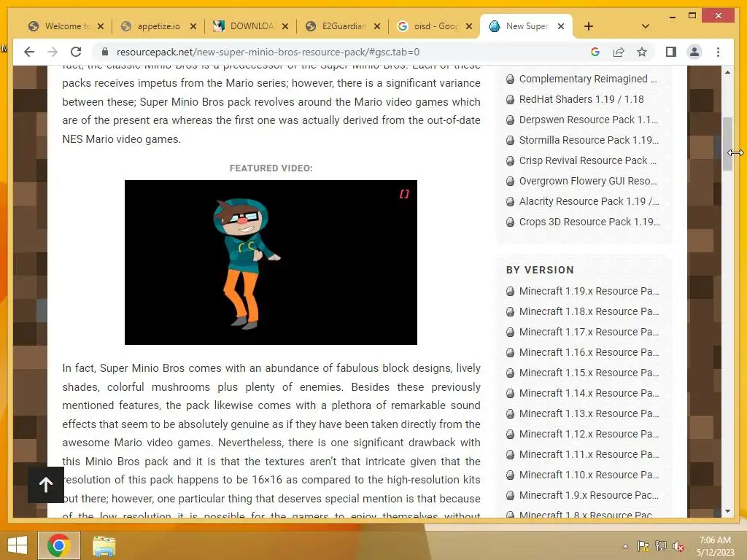Click the URL address bar
Screen dimensions: 747x560
[x=343, y=52]
